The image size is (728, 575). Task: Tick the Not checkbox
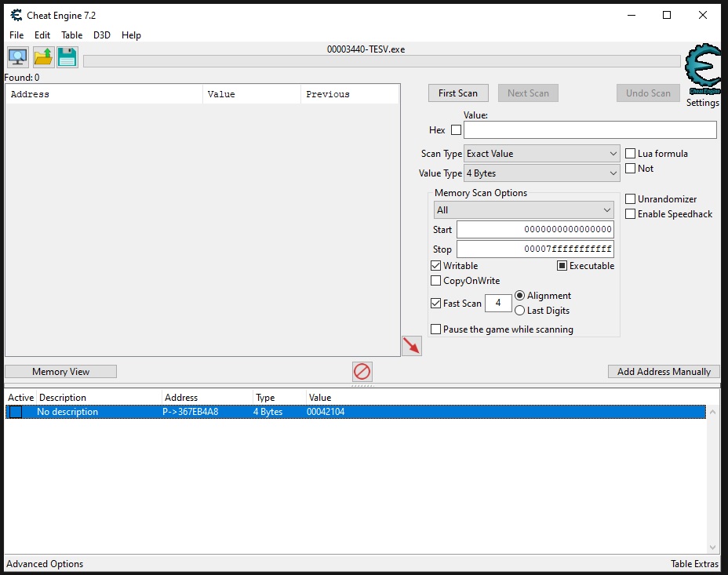click(630, 169)
